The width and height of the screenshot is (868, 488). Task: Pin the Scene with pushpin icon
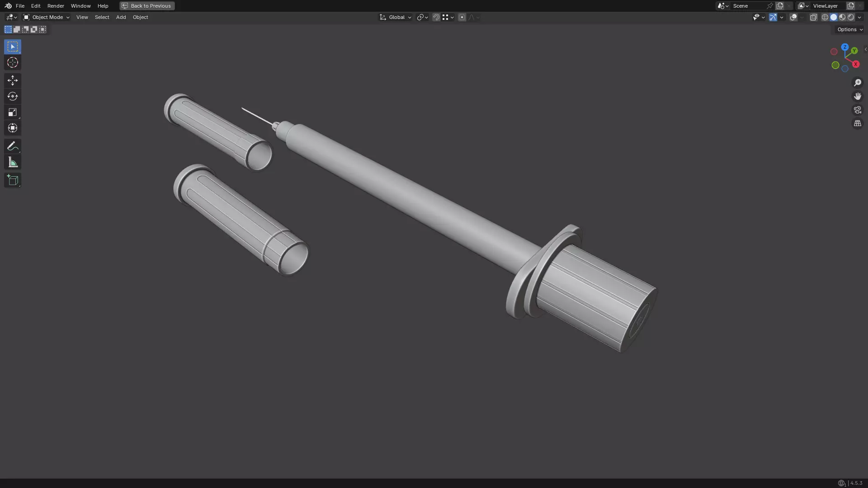770,6
